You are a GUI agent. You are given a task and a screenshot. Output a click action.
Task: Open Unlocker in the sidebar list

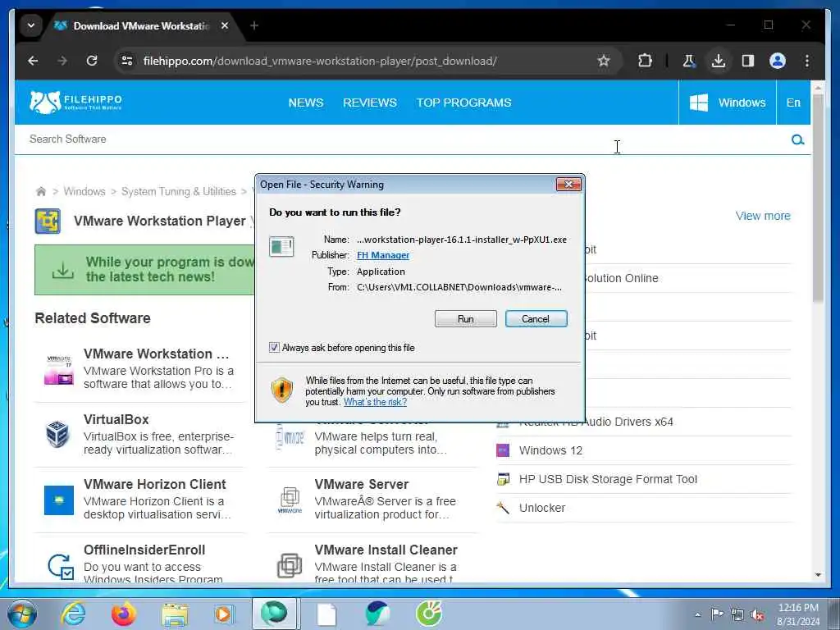542,508
